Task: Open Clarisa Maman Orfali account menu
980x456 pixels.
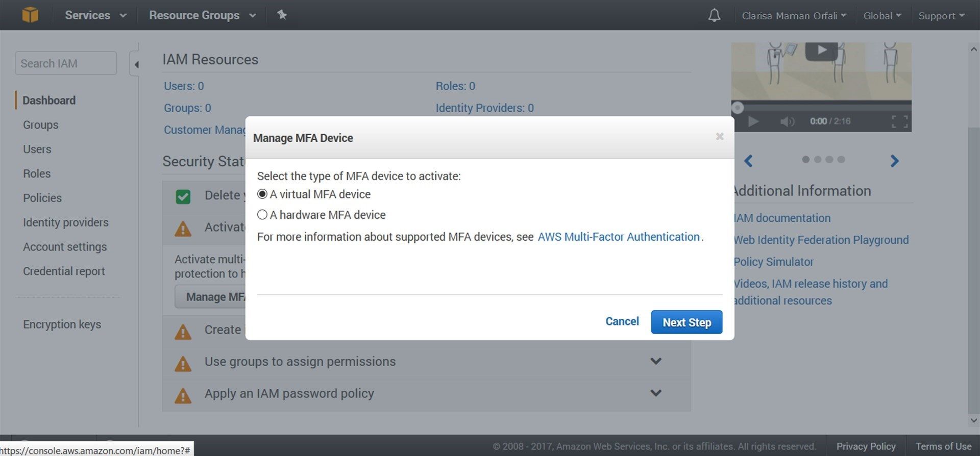Action: click(794, 16)
